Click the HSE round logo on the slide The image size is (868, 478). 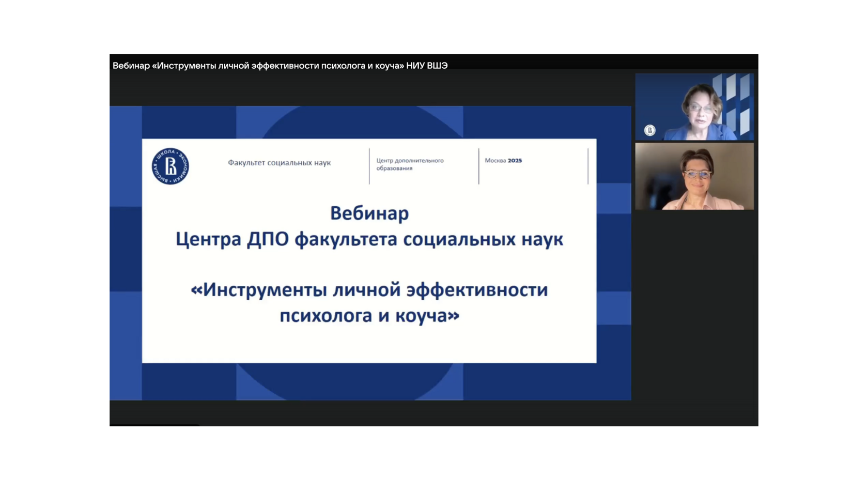[170, 166]
